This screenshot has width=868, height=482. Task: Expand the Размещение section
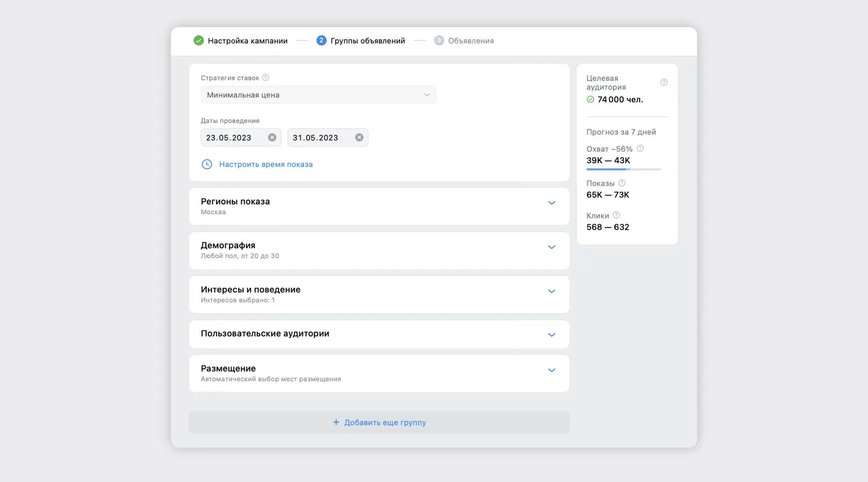tap(552, 370)
